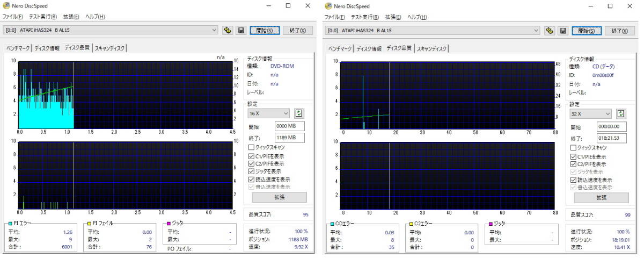Open 拡張 menu in right window
The image size is (644, 258).
(392, 17)
